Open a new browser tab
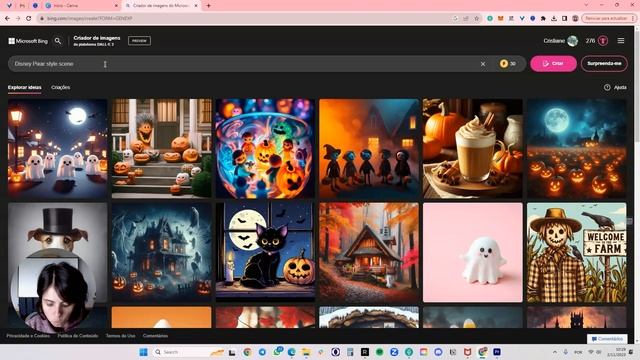This screenshot has width=640, height=360. (x=208, y=6)
